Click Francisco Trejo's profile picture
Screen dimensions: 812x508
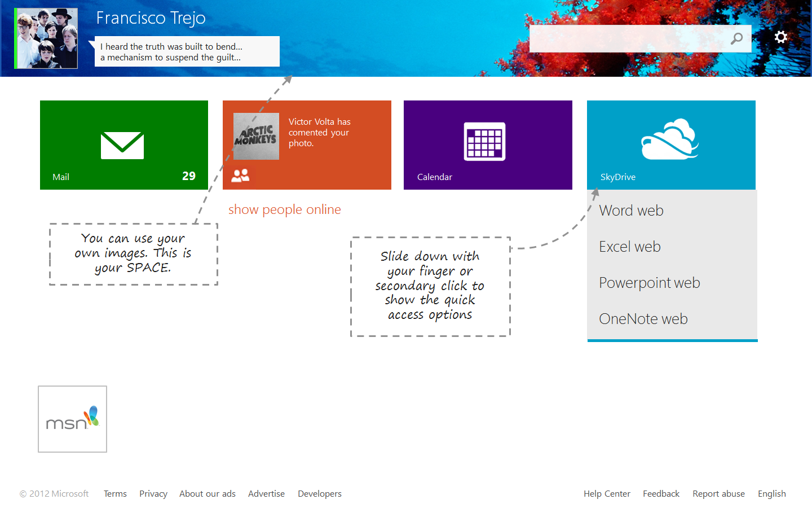pyautogui.click(x=46, y=38)
